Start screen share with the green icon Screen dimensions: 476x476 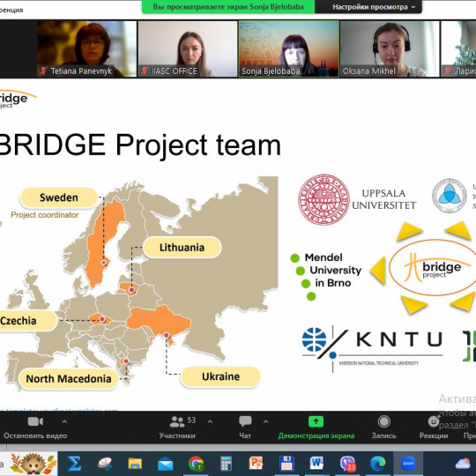click(x=316, y=421)
